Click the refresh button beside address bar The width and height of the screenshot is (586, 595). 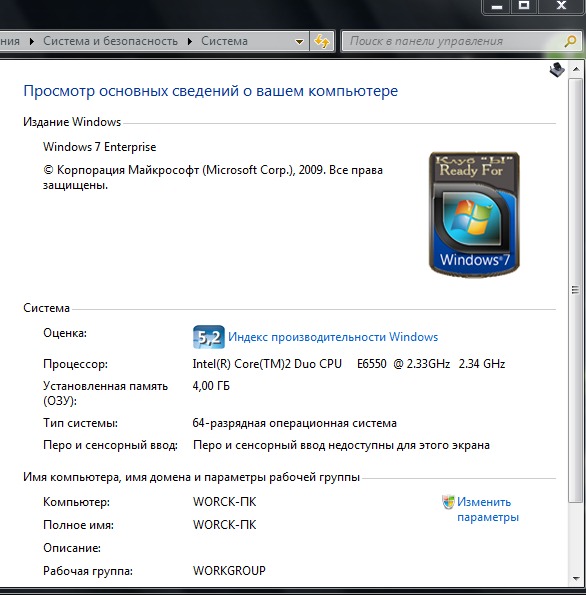pos(322,41)
